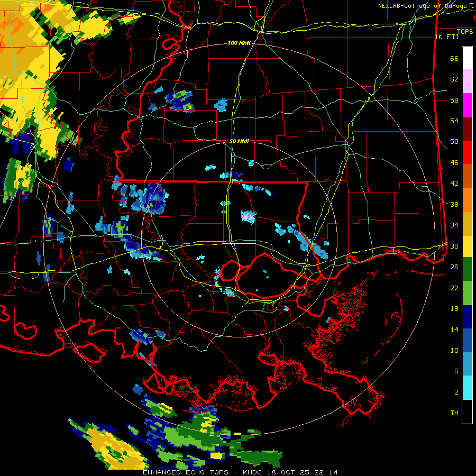Screen dimensions: 476x476
Task: Click legend value 62
Action: 454,79
